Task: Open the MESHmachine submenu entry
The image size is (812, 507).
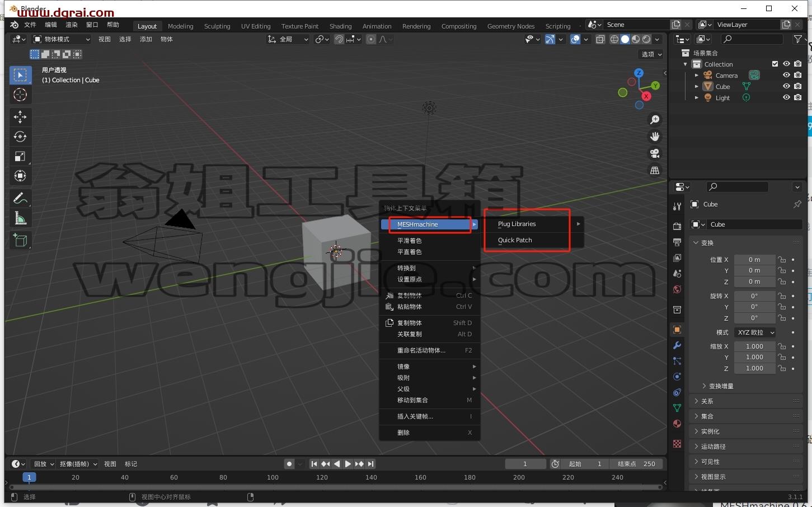Action: [430, 224]
